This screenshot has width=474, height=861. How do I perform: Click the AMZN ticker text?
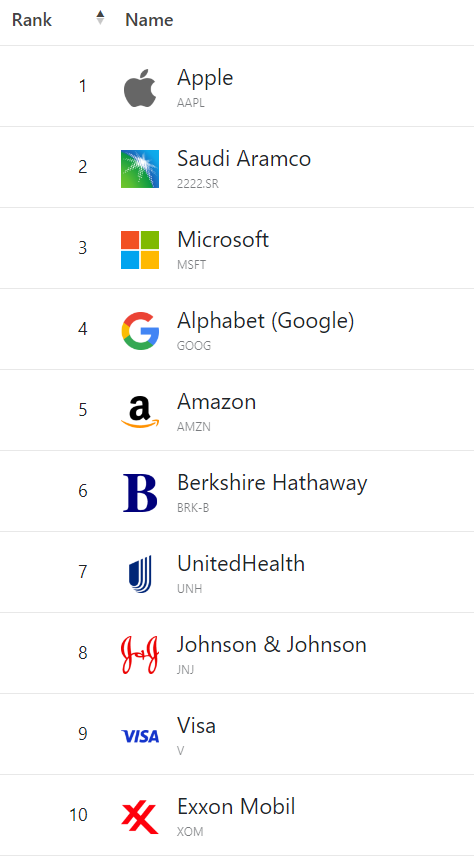pyautogui.click(x=193, y=427)
